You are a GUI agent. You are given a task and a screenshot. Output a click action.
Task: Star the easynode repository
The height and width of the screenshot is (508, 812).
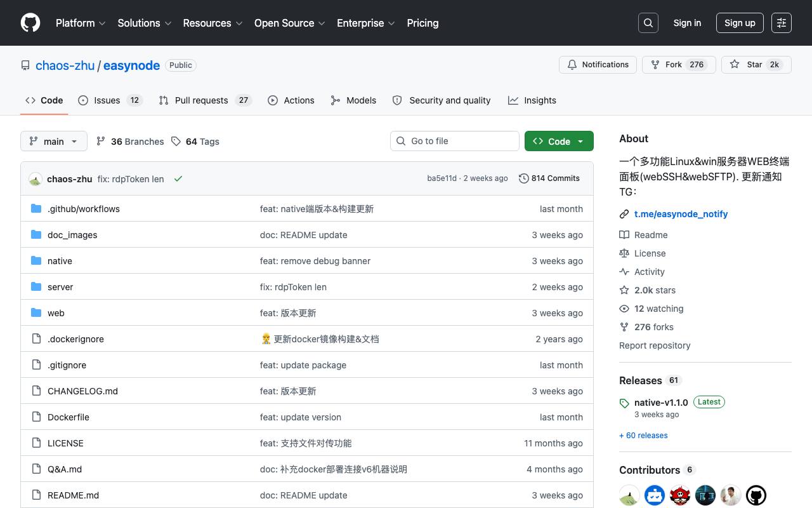756,65
